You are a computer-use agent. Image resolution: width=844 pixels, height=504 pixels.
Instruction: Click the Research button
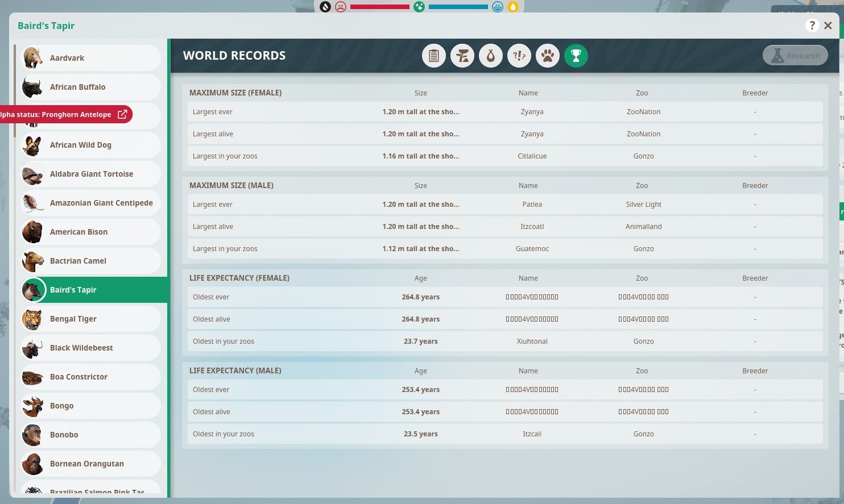pos(795,56)
